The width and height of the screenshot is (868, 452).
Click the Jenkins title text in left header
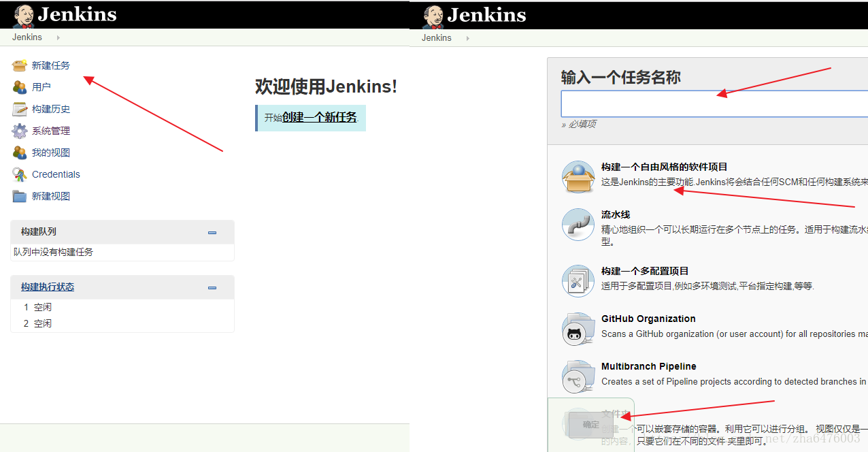(x=77, y=14)
